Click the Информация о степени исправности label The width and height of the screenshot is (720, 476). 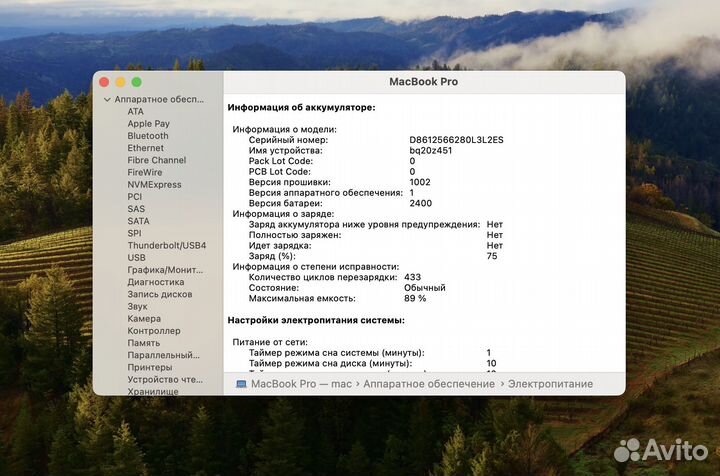[315, 267]
